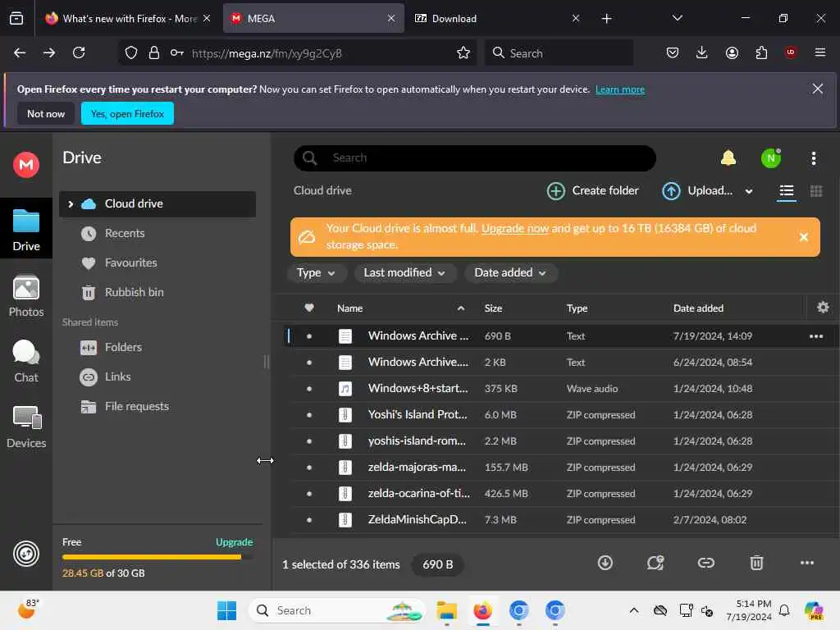Switch to list view
The height and width of the screenshot is (630, 840).
(786, 191)
